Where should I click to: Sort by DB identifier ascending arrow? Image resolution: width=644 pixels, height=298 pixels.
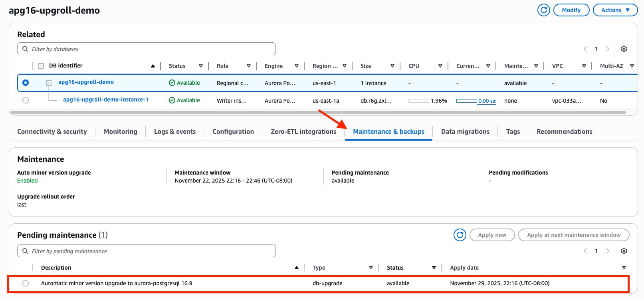click(x=153, y=66)
